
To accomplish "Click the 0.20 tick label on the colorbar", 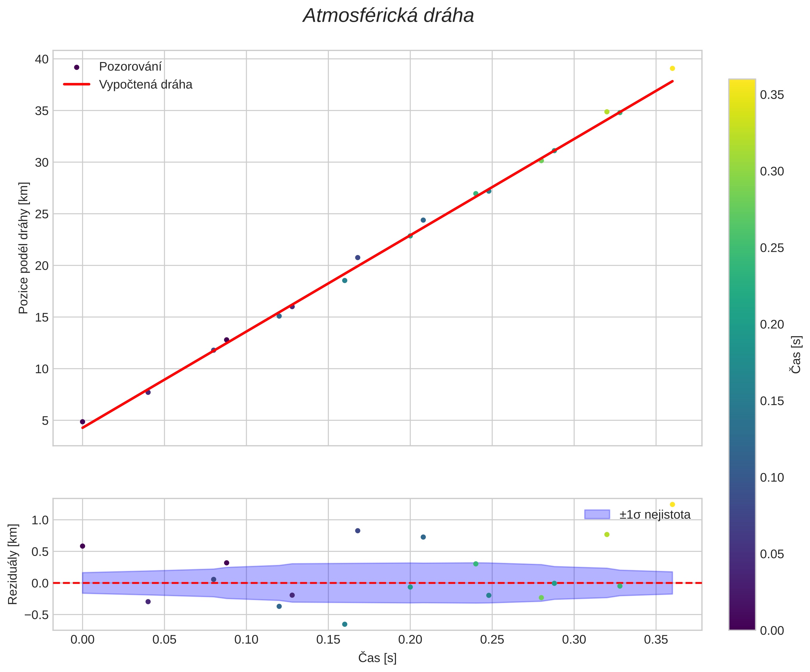I will pos(772,325).
